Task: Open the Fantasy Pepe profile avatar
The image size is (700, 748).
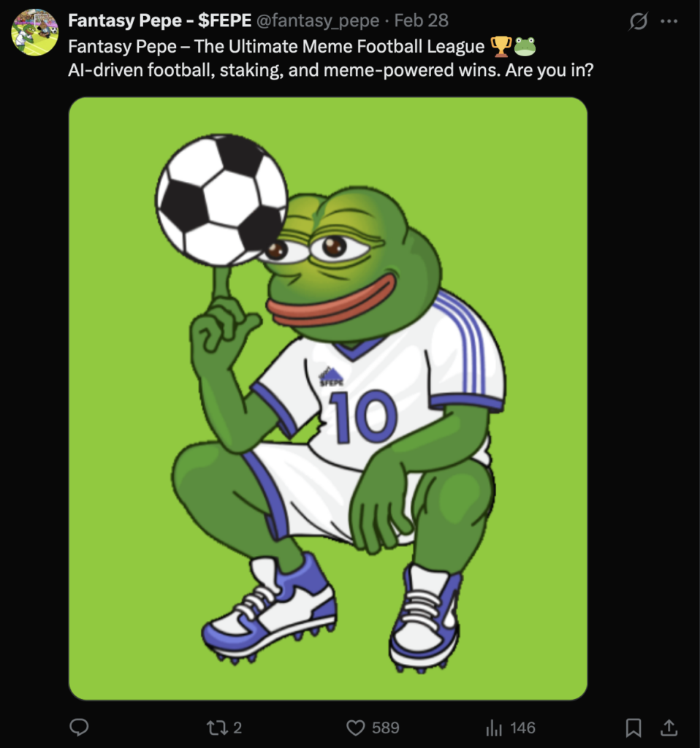Action: (x=34, y=32)
